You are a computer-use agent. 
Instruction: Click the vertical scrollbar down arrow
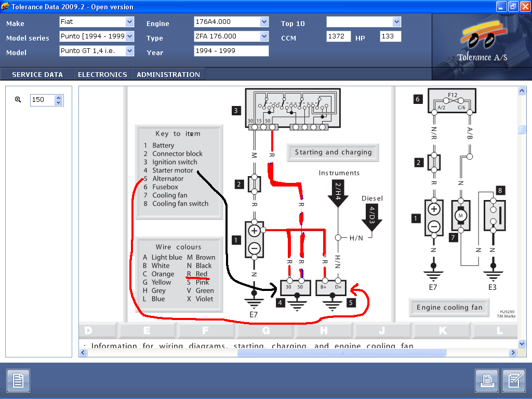[522, 344]
